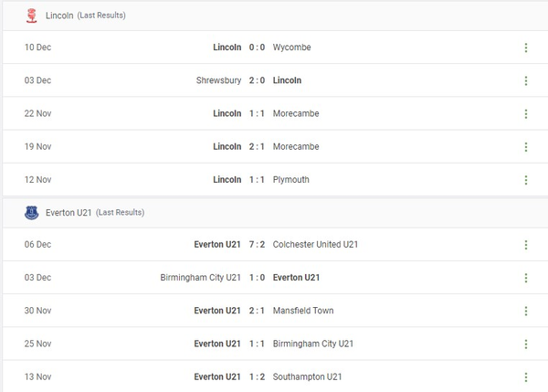Open more options for 25 Nov Birmingham match
The height and width of the screenshot is (392, 548).
coord(526,344)
